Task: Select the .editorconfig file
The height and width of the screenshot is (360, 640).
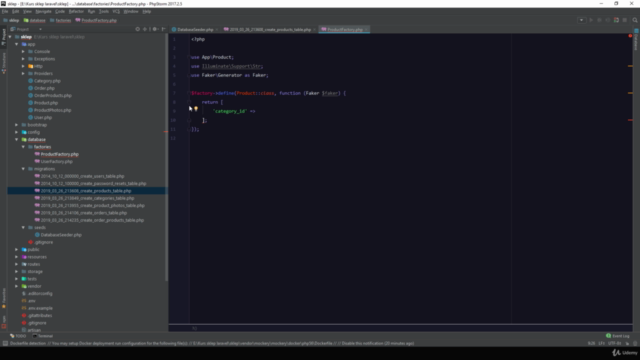Action: click(37, 293)
